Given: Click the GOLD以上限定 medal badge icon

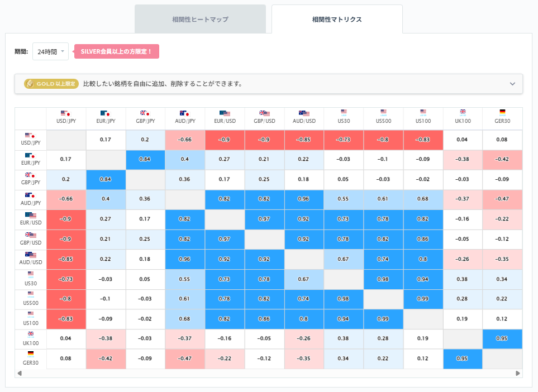Looking at the screenshot, I should 31,83.
